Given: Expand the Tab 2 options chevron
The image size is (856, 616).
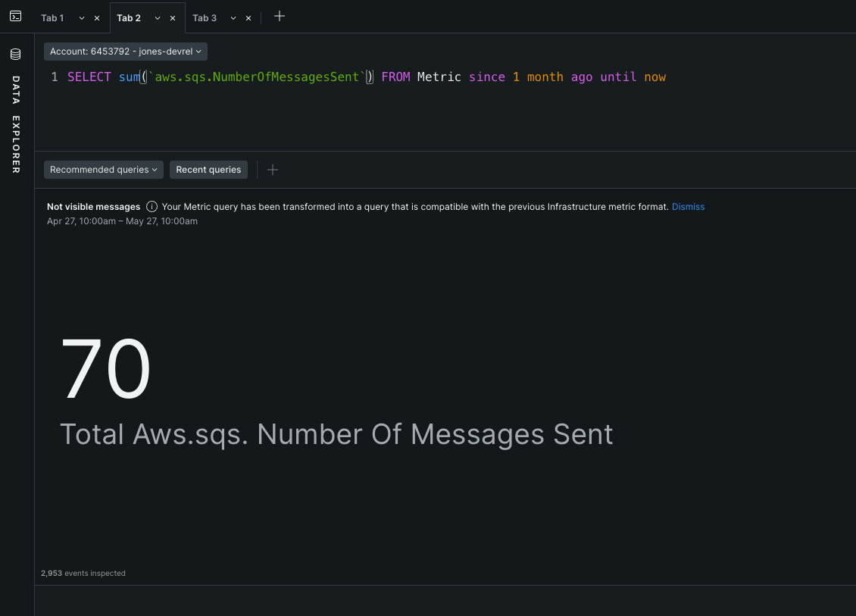Looking at the screenshot, I should [x=158, y=18].
